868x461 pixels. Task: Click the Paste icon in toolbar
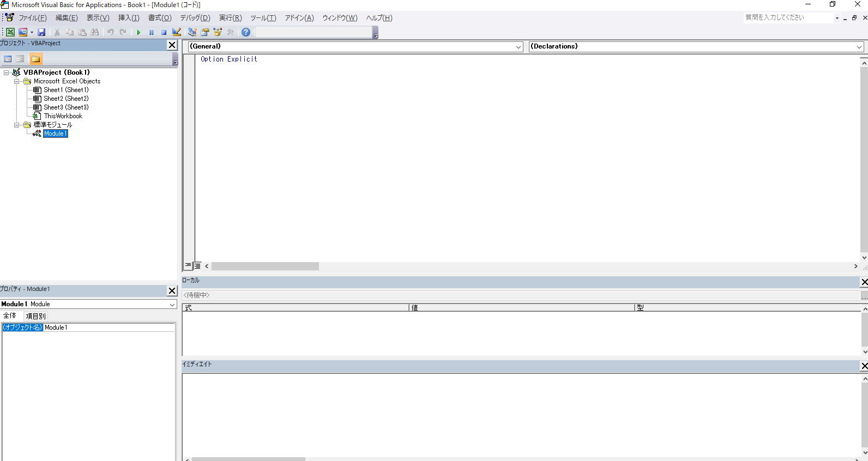[82, 32]
